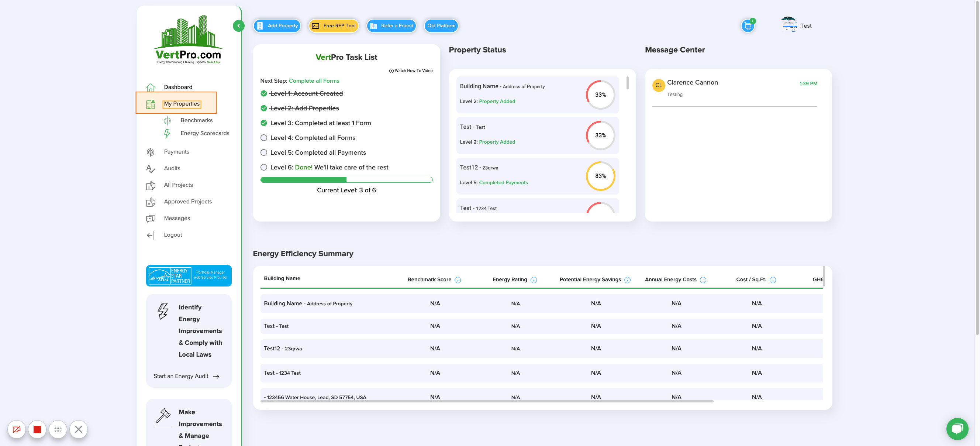Open the Dashboard menu item
980x446 pixels.
click(x=178, y=87)
